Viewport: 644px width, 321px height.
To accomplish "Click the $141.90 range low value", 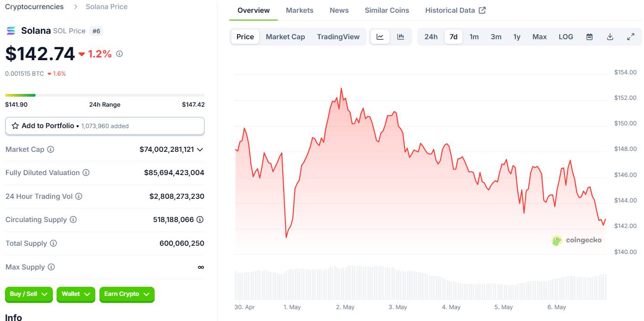I will (x=16, y=104).
